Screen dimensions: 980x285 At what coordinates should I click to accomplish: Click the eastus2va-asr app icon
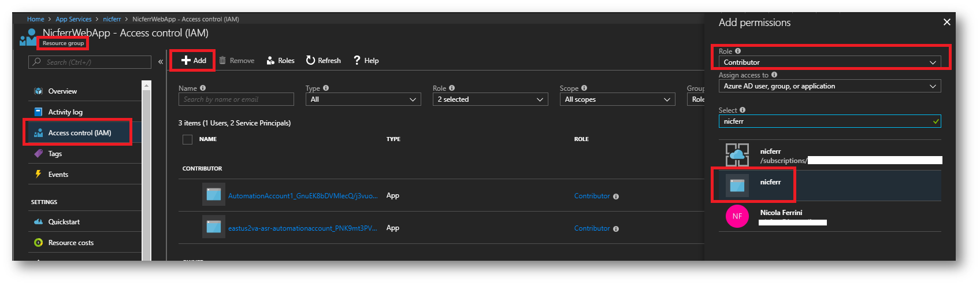click(214, 227)
